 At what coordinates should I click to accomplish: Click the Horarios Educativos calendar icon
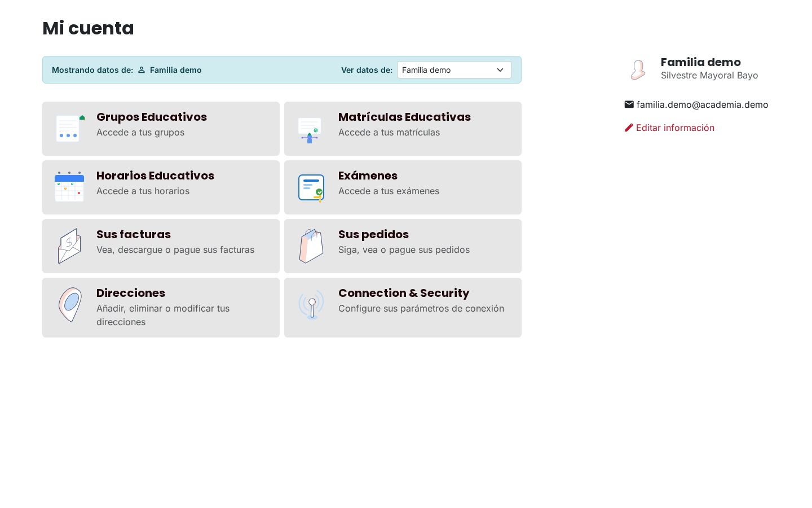[x=69, y=187]
